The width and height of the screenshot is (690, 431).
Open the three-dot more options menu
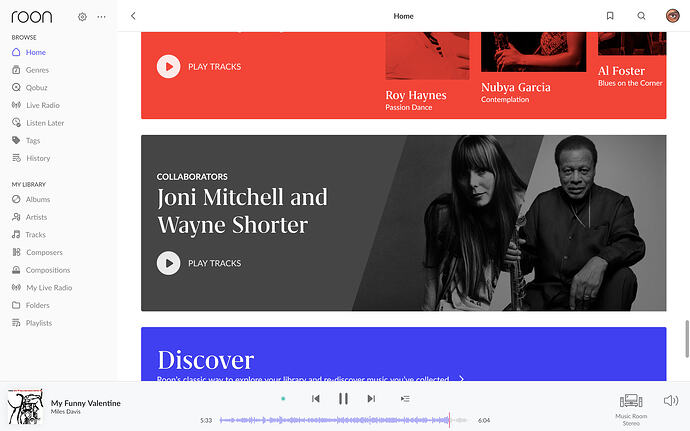[102, 17]
